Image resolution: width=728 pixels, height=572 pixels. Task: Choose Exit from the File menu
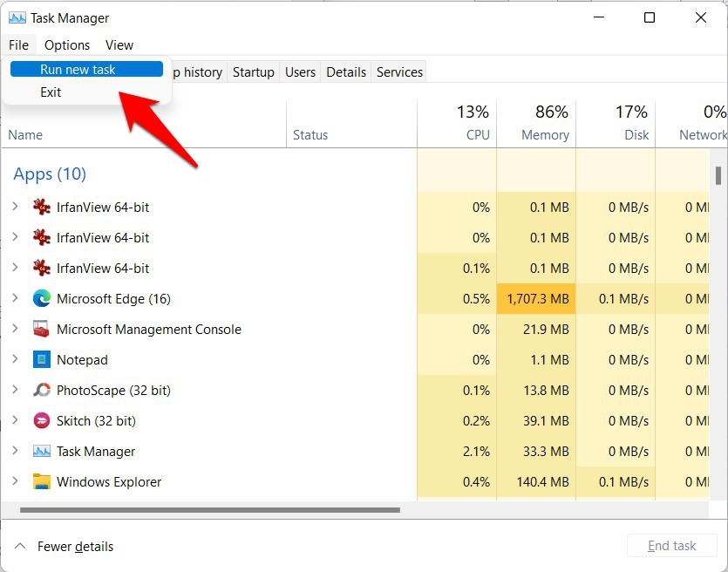pos(87,92)
